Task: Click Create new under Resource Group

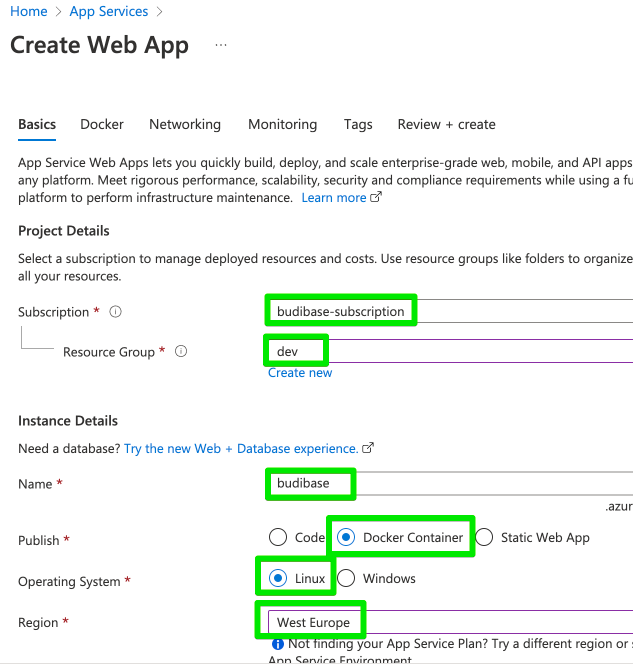Action: click(300, 373)
